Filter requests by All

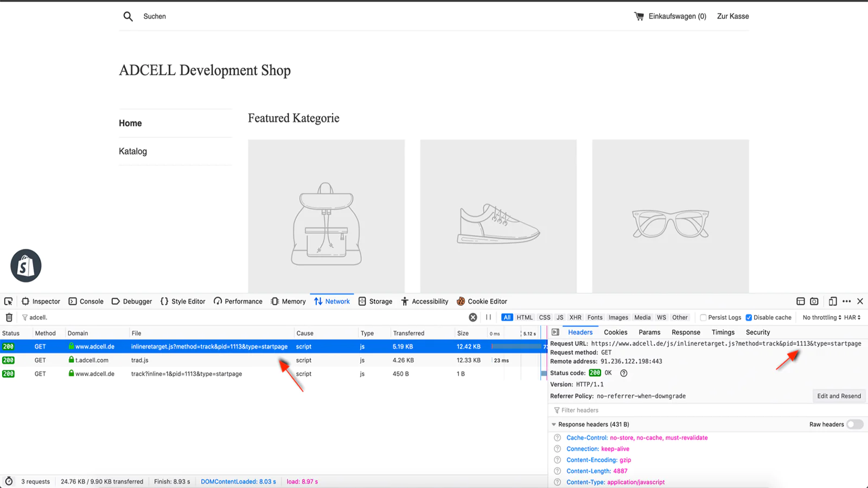507,318
